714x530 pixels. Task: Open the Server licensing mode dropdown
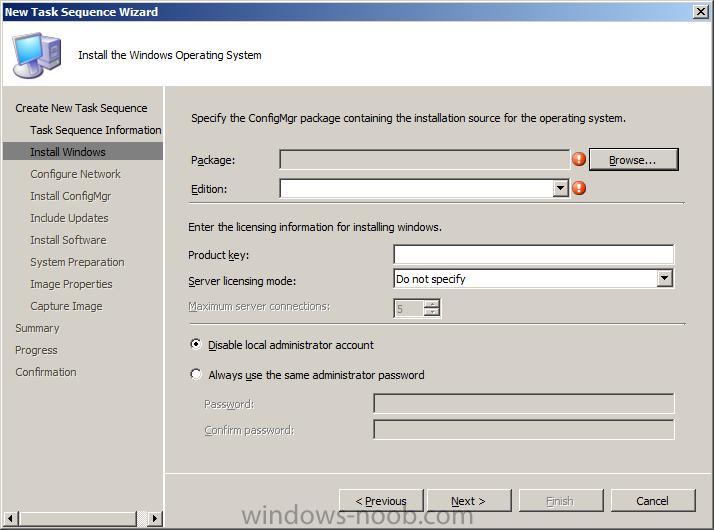(x=664, y=278)
